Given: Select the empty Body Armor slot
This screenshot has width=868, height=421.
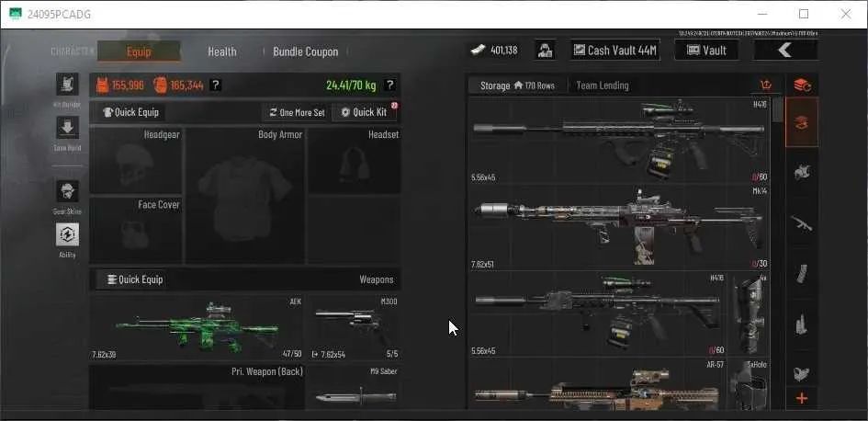Looking at the screenshot, I should [x=244, y=196].
